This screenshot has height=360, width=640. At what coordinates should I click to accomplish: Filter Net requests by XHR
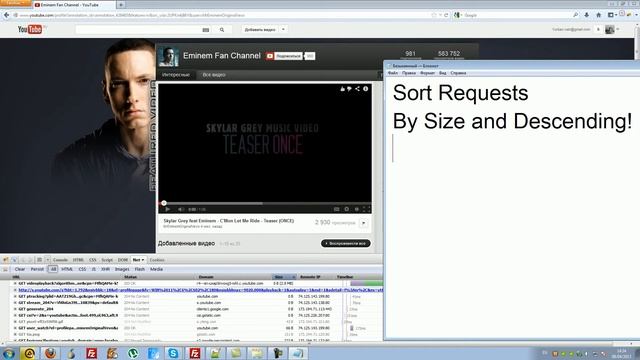tap(105, 269)
